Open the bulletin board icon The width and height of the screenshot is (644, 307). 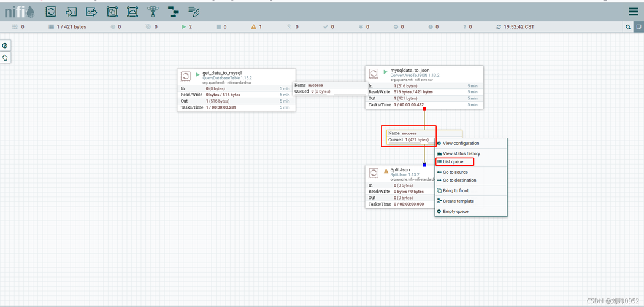tap(638, 27)
